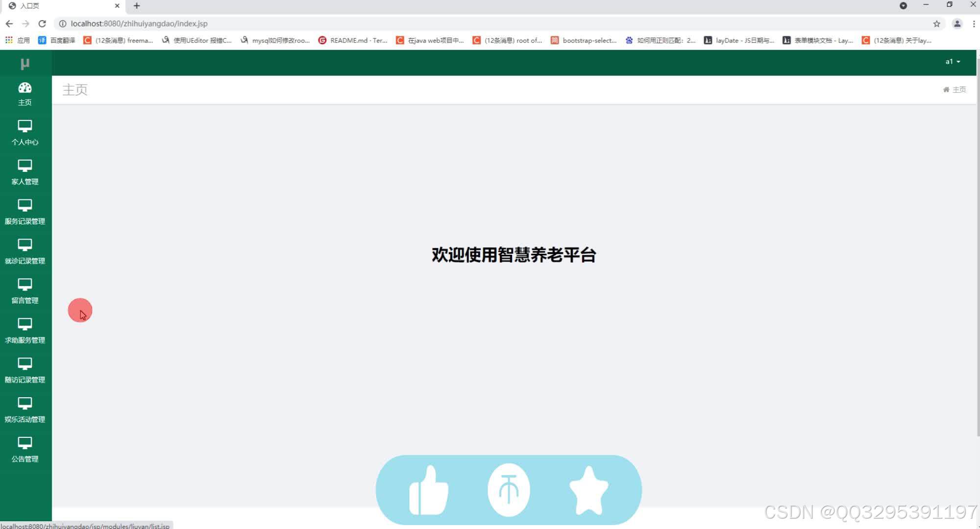Open 关于lay... CSDN bookmark
980x529 pixels.
pos(897,40)
